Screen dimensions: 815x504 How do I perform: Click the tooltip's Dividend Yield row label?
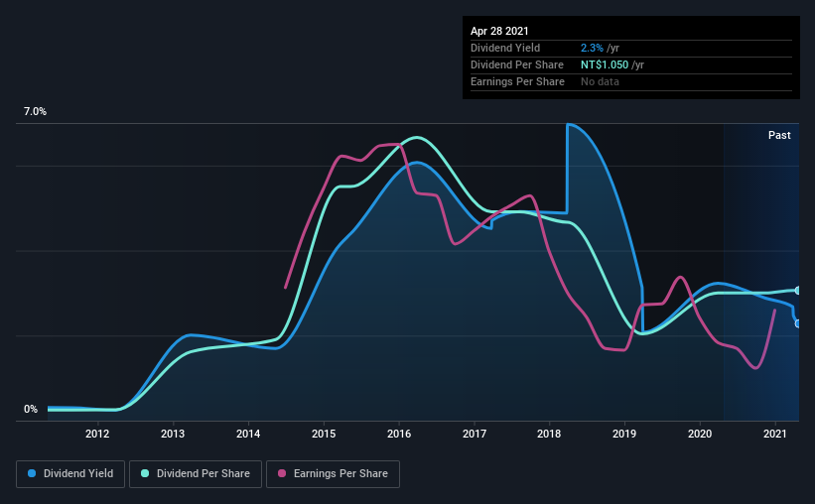[x=505, y=48]
